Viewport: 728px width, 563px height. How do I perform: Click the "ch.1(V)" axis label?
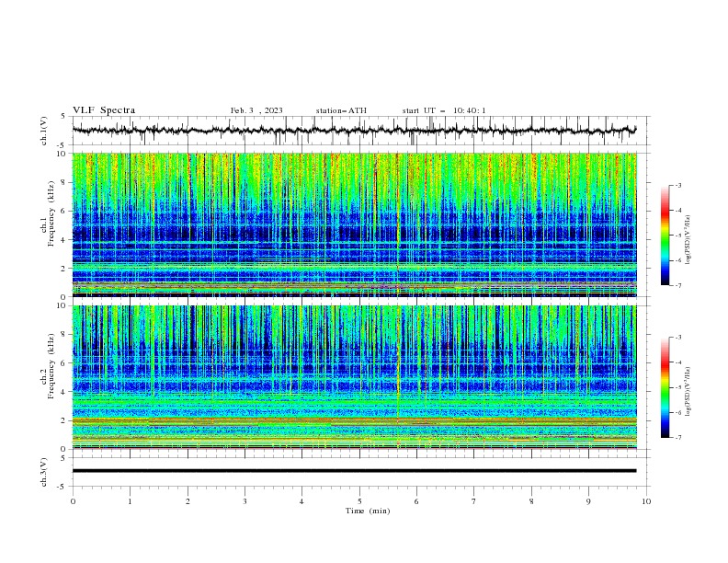tap(44, 131)
